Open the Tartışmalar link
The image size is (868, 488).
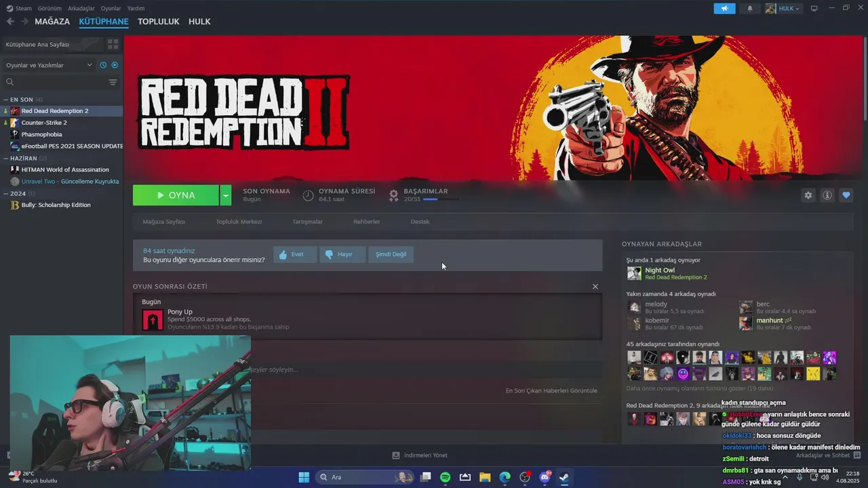[x=307, y=222]
